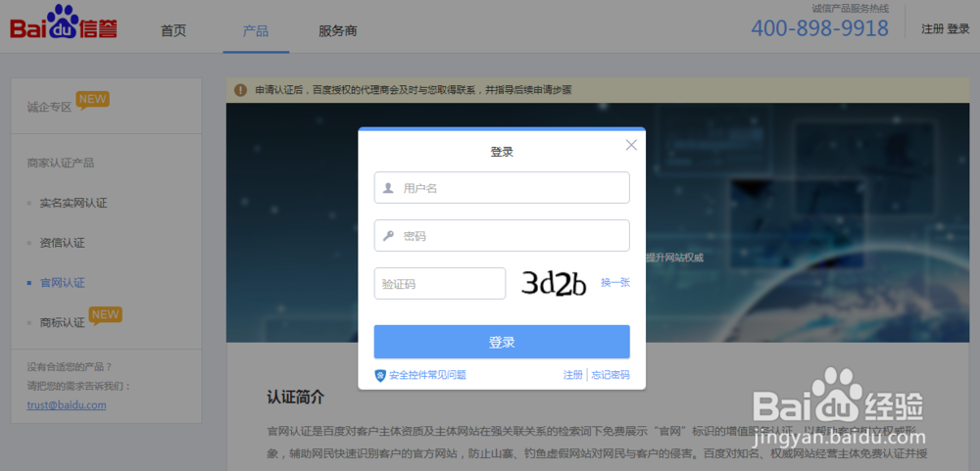
Task: Click the 注册 link in the login dialog
Action: point(573,375)
